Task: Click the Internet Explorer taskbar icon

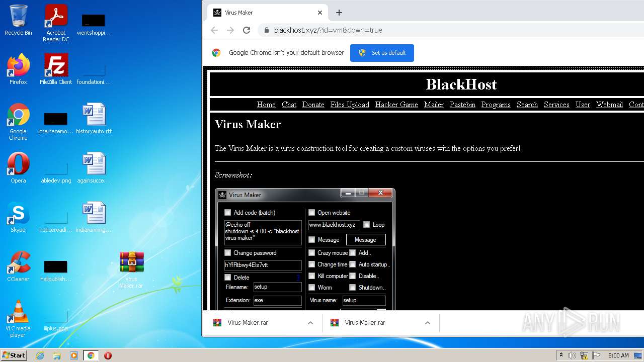Action: pyautogui.click(x=40, y=355)
